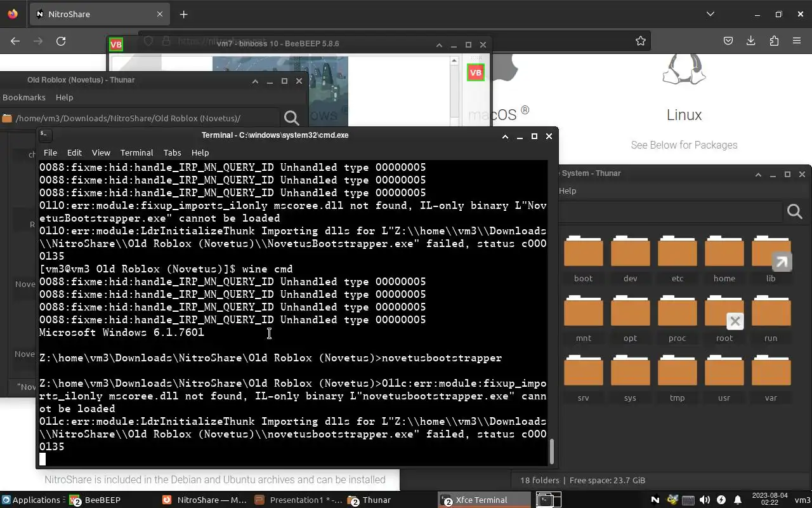Open volume control in system tray
This screenshot has width=812, height=508.
(x=705, y=500)
